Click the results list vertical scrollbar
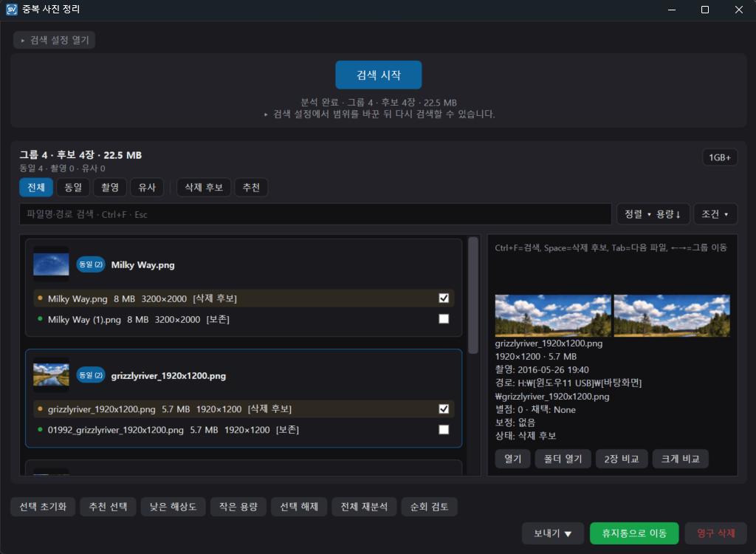This screenshot has width=756, height=554. (473, 295)
